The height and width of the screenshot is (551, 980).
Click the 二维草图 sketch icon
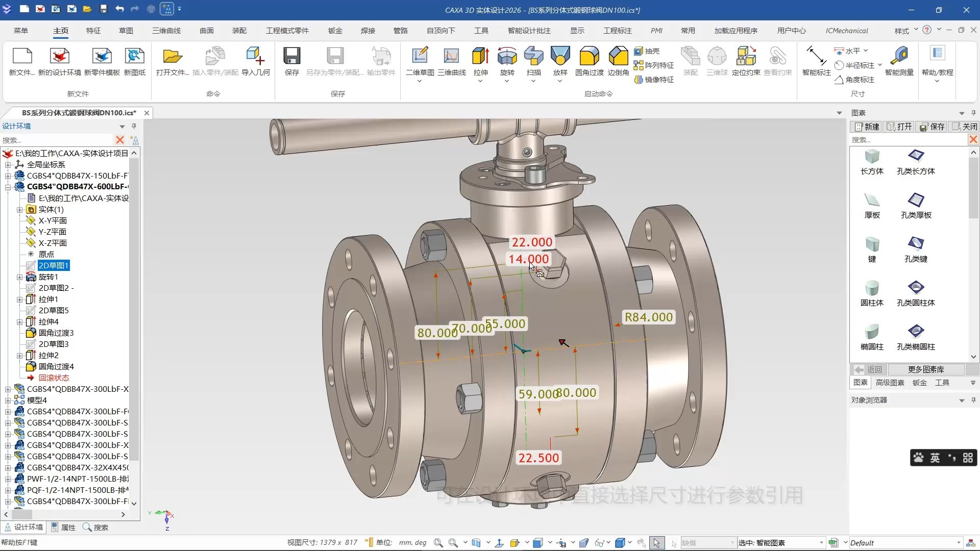coord(420,57)
